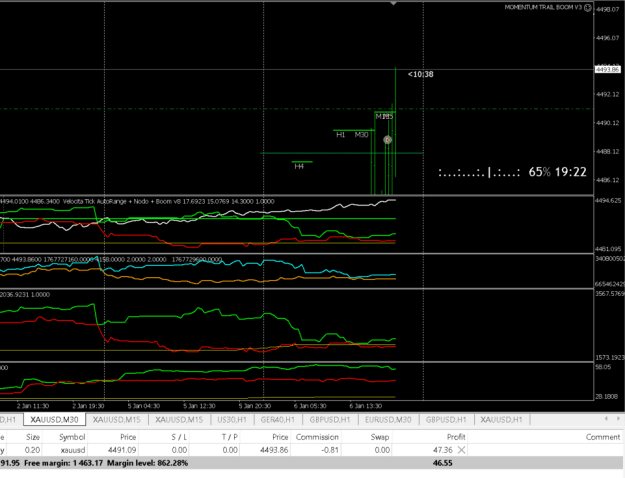625x478 pixels.
Task: Click open price 4491.09 cell
Action: [x=122, y=450]
